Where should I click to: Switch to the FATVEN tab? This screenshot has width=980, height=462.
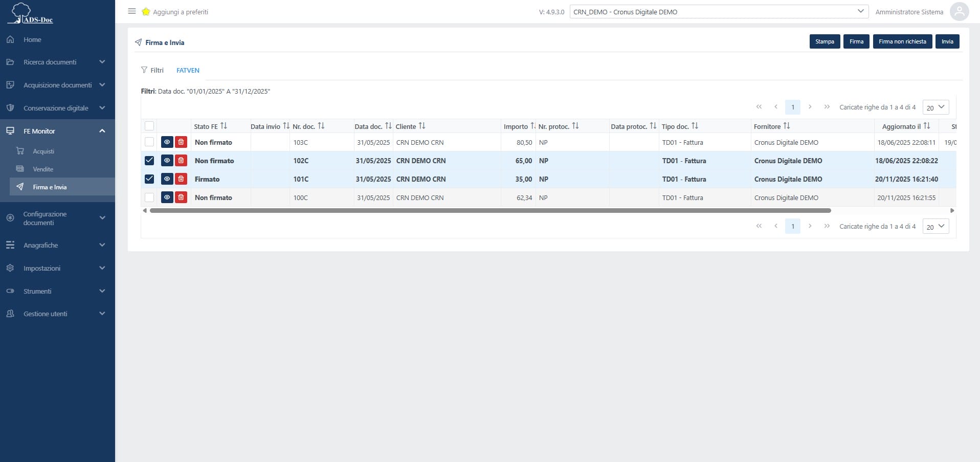[188, 71]
